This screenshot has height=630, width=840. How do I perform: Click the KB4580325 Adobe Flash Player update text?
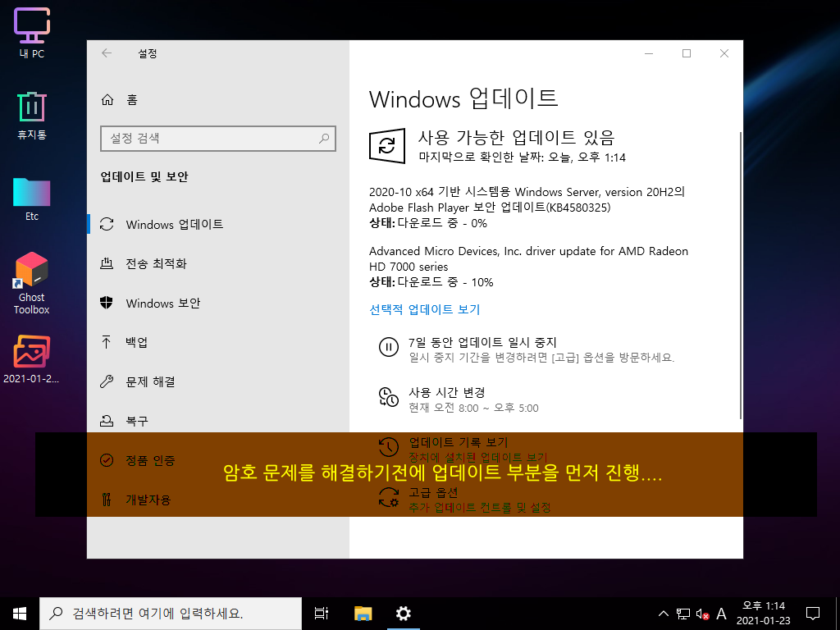point(527,199)
